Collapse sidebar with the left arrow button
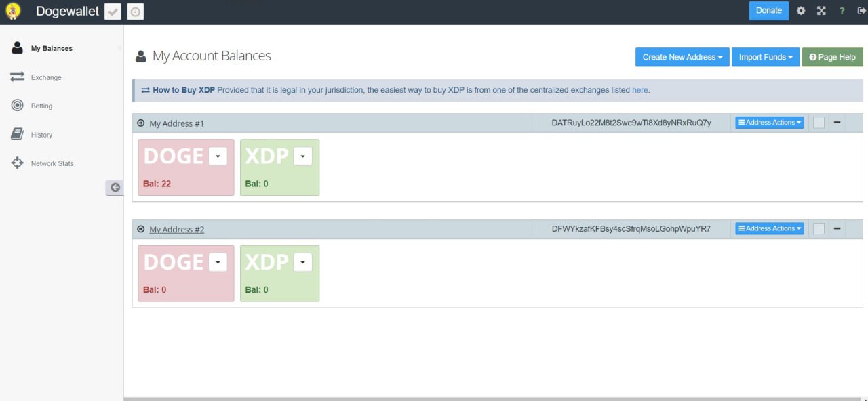 (x=115, y=188)
